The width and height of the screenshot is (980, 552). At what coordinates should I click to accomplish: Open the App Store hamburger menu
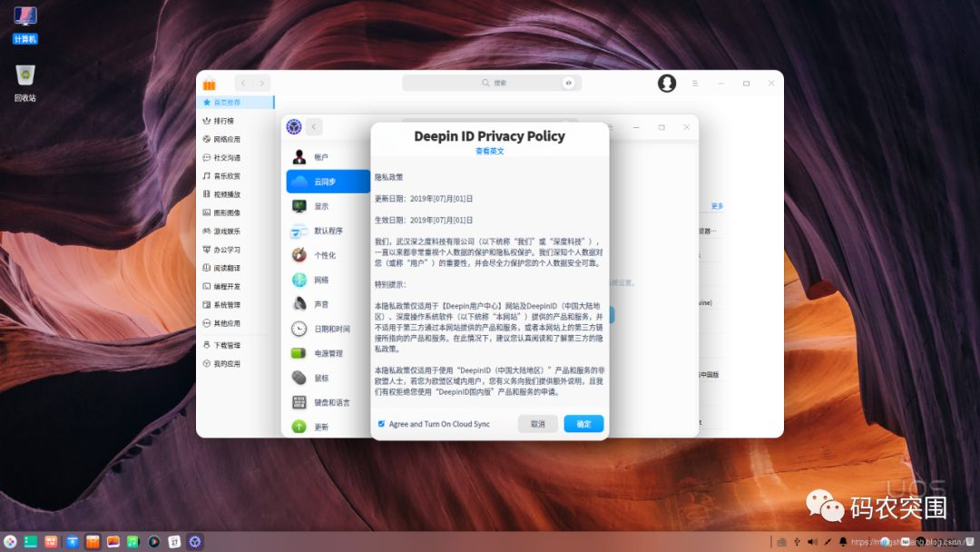tap(695, 84)
